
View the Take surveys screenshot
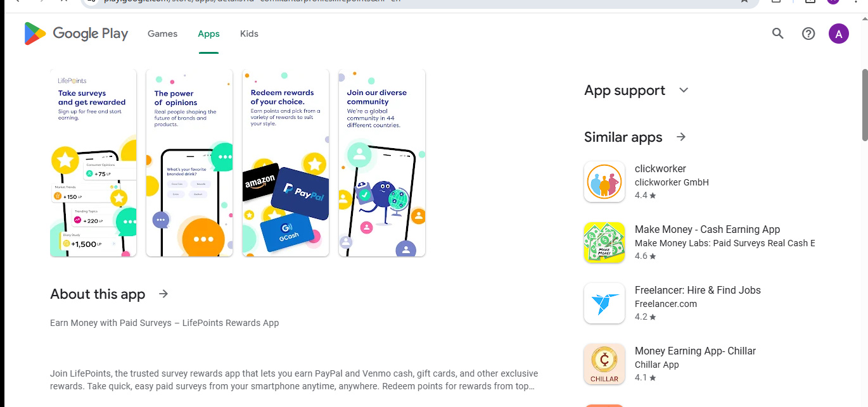coord(93,163)
